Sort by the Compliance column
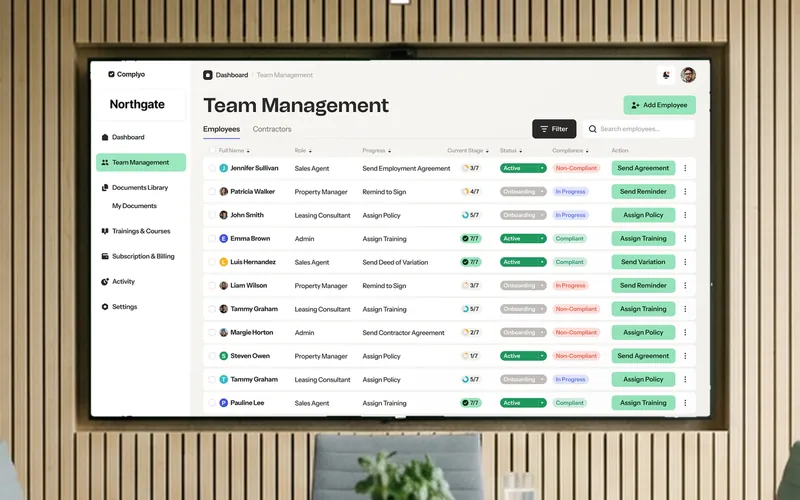 tap(570, 151)
